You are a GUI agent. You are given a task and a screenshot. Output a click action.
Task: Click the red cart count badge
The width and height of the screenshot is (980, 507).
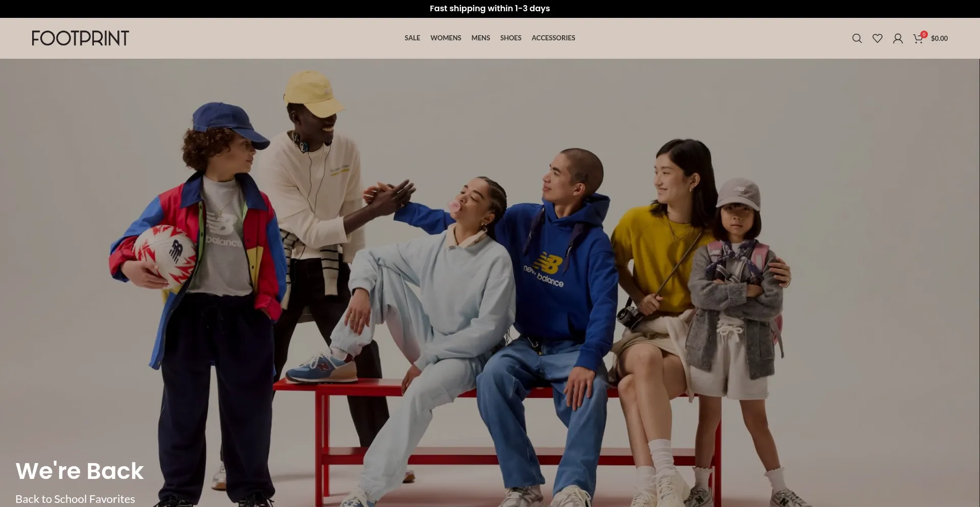pos(924,34)
